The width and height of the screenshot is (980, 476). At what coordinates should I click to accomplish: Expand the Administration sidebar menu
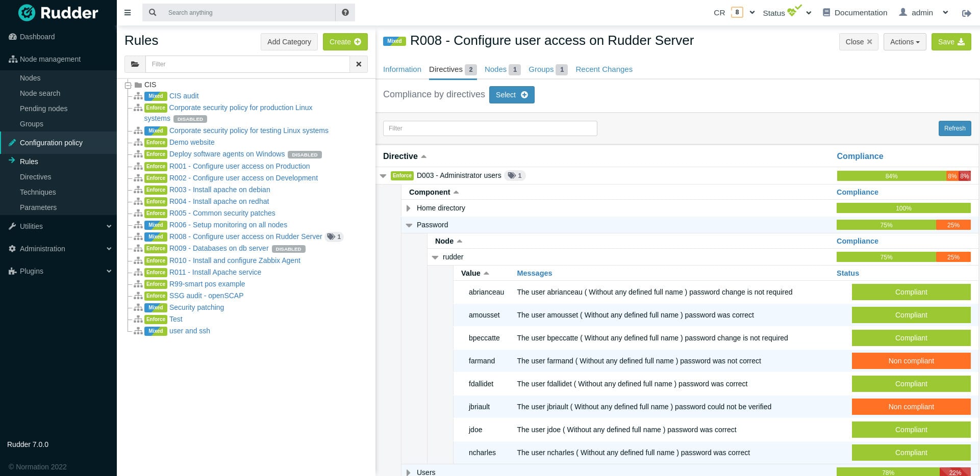109,249
